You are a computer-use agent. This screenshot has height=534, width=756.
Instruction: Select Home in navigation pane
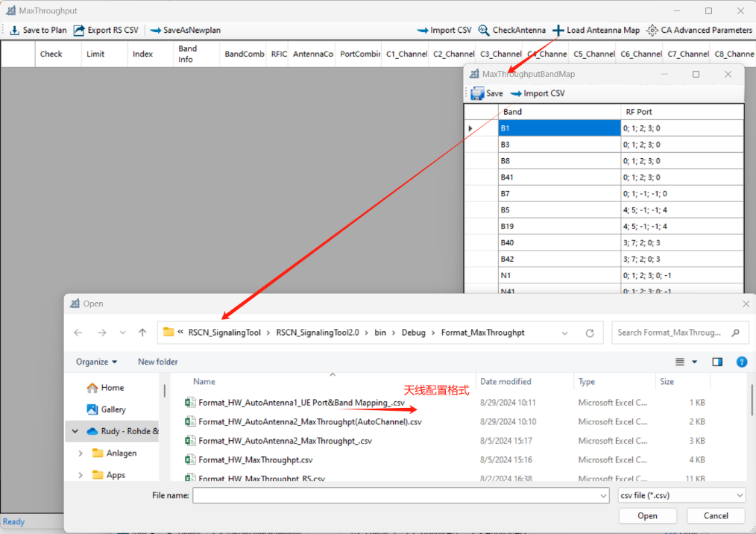[113, 387]
